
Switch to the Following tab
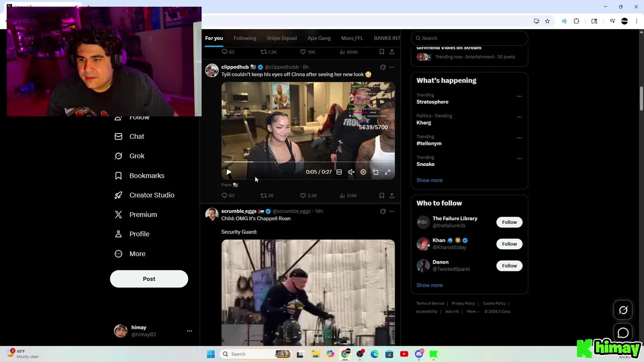point(245,38)
